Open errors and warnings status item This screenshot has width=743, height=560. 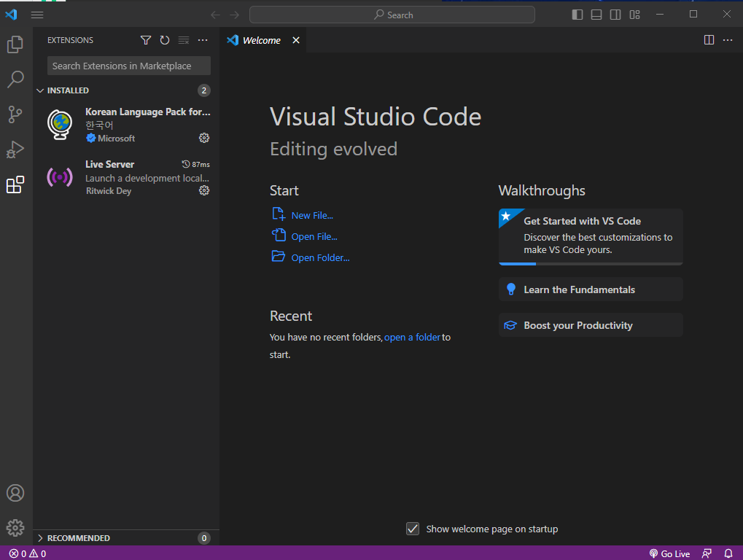click(28, 553)
